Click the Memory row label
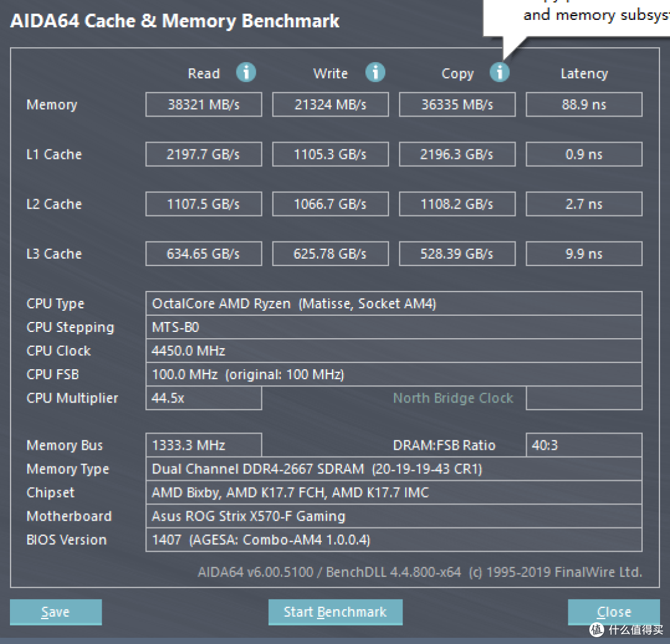 tap(51, 105)
